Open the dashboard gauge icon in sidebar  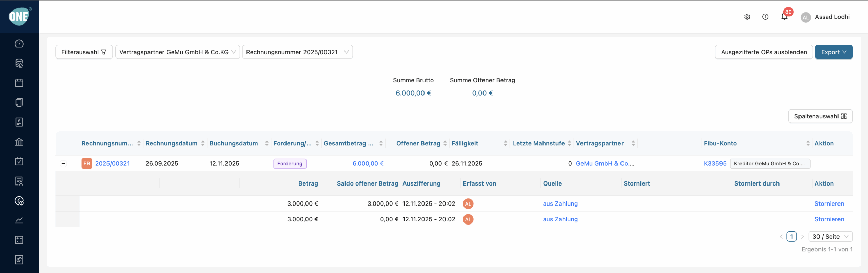coord(19,44)
